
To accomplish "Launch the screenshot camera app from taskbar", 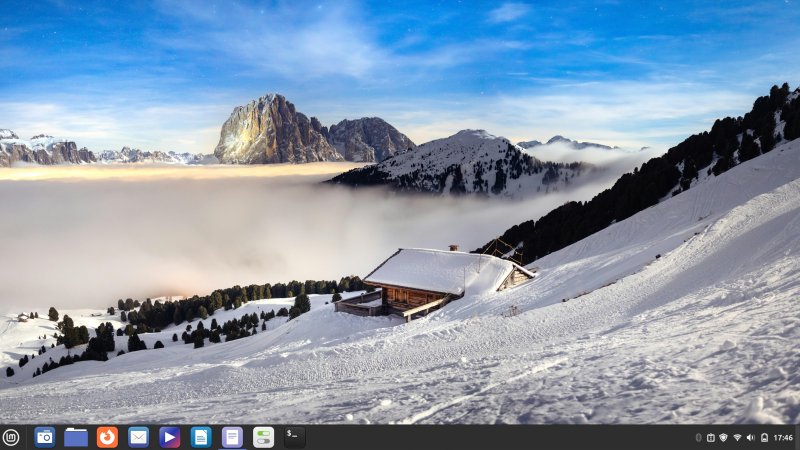I will point(45,437).
